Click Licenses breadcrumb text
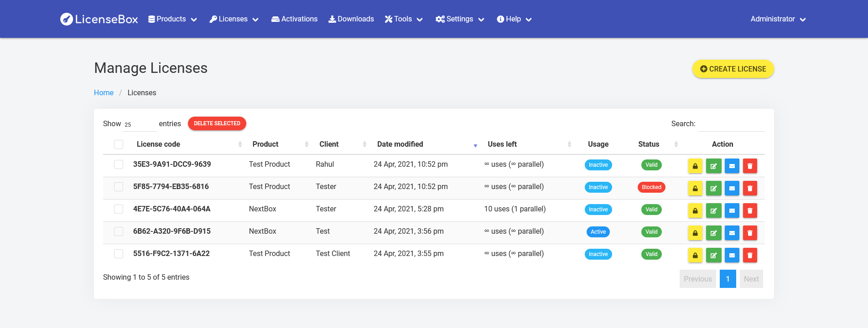 (142, 92)
